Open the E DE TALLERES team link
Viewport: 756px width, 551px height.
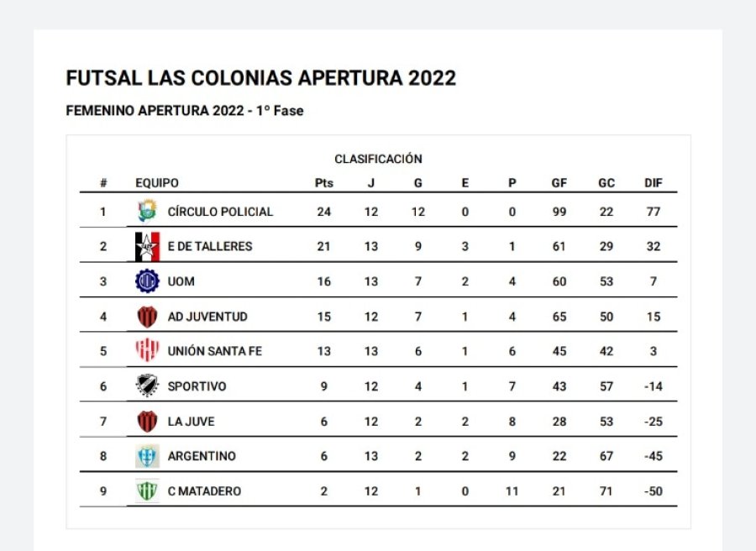point(210,247)
